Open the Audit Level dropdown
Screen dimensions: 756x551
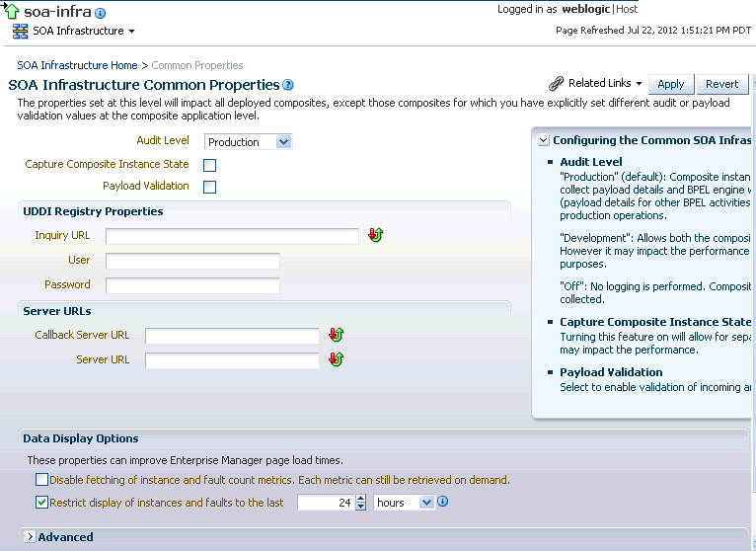click(x=249, y=142)
